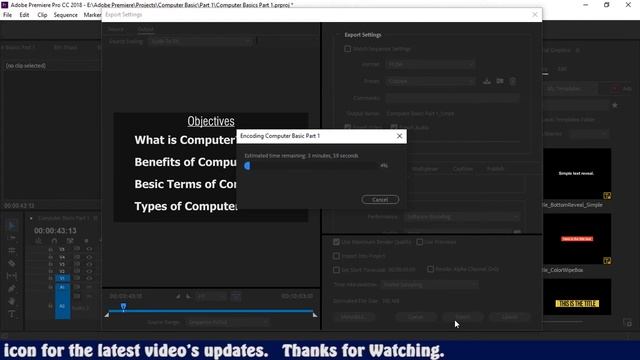Toggle Set Start Timecode checkbox
640x360 pixels.
click(x=336, y=270)
